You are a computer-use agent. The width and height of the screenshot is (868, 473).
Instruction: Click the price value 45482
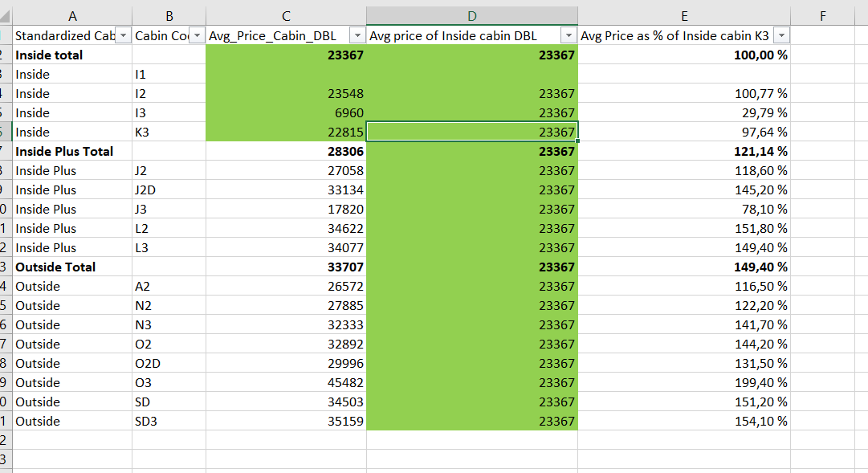coord(345,383)
